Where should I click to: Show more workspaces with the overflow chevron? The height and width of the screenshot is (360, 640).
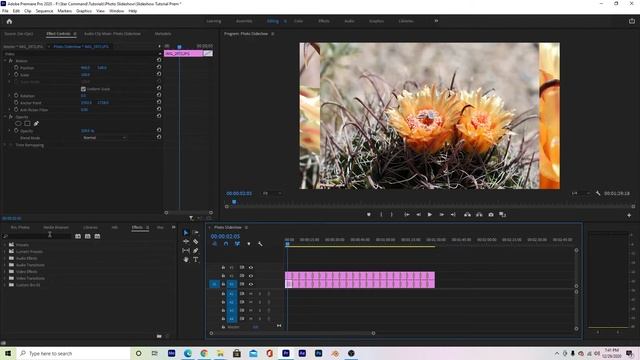(436, 21)
